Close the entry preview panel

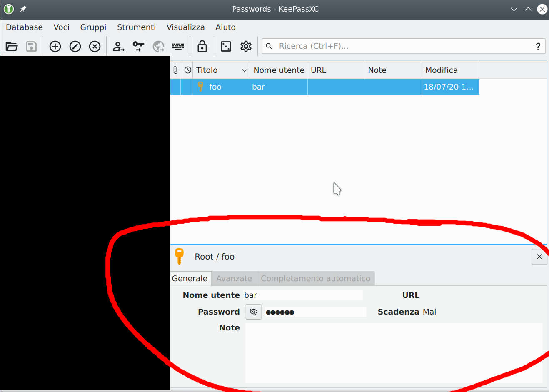[x=539, y=257]
